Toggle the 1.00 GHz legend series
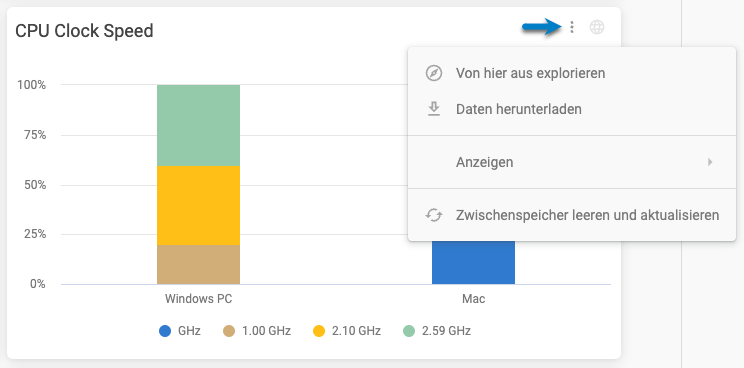744x368 pixels. (x=257, y=331)
